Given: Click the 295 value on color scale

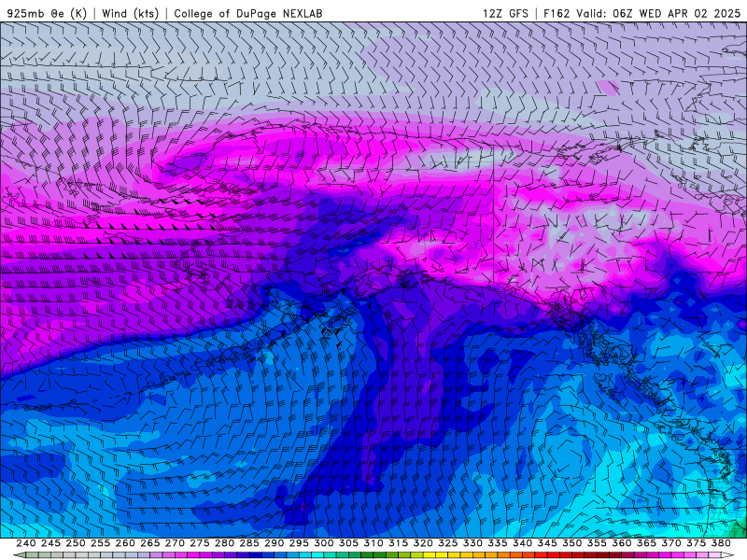Looking at the screenshot, I should (299, 543).
